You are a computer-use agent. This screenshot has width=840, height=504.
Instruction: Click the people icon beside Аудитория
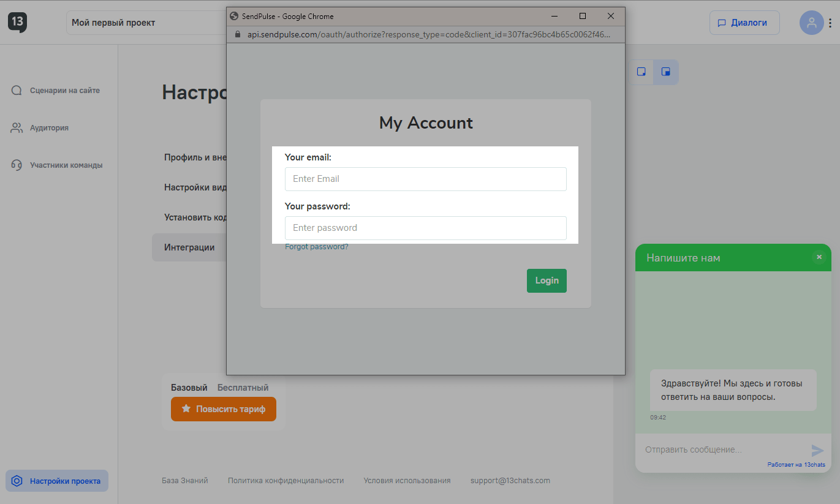tap(17, 128)
